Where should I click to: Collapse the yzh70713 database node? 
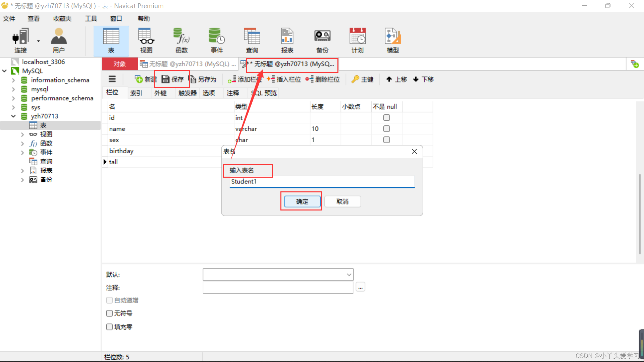[x=13, y=116]
